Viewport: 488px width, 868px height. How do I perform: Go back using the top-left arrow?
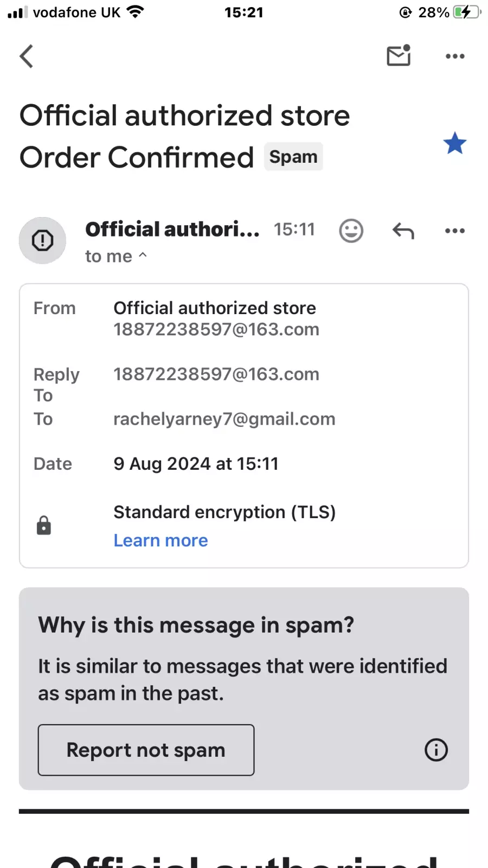[x=27, y=56]
